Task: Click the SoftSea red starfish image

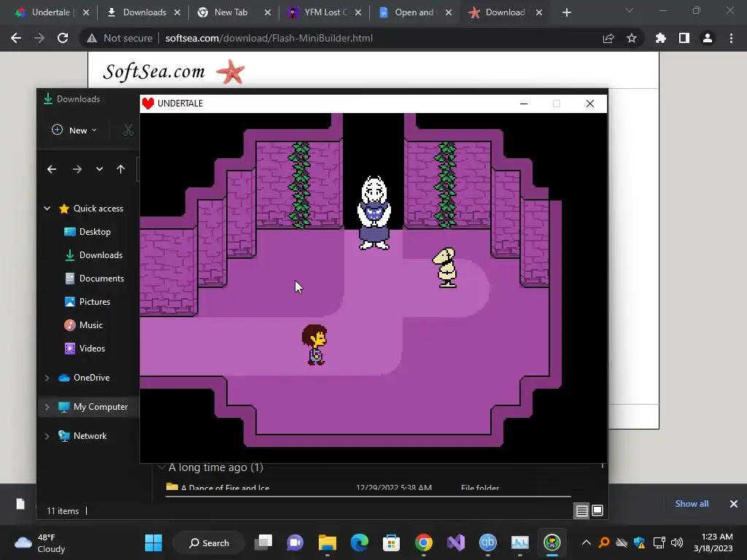Action: [x=231, y=71]
